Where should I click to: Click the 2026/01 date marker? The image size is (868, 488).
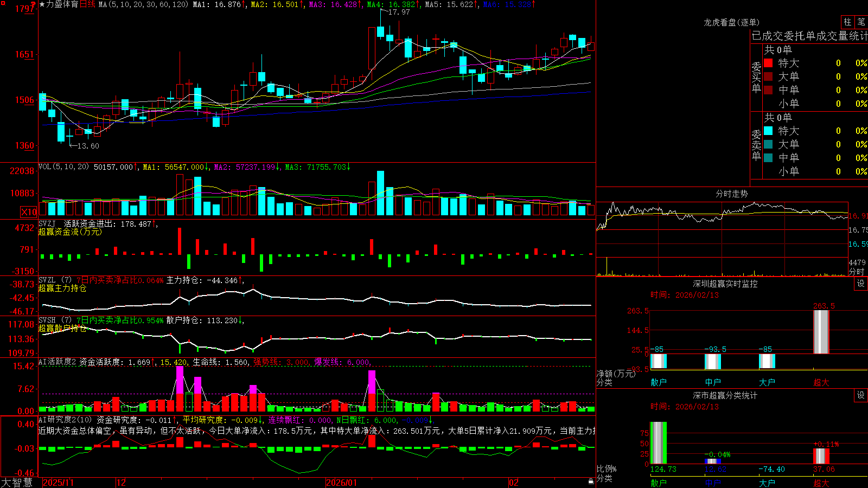point(342,483)
